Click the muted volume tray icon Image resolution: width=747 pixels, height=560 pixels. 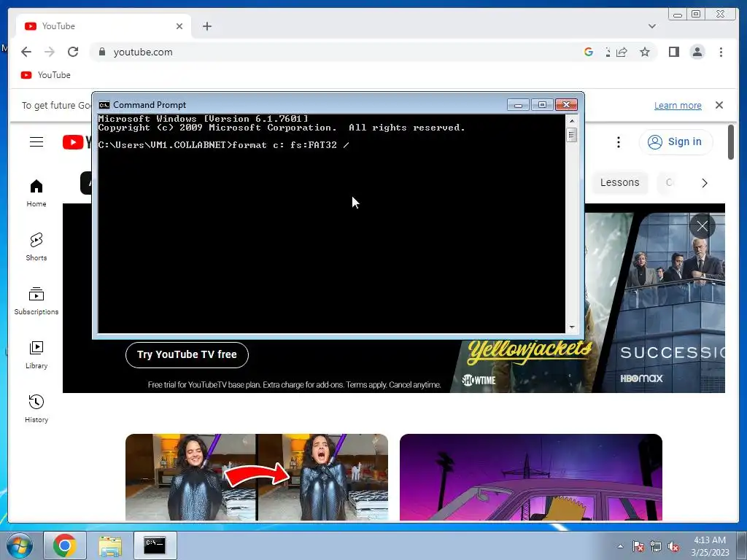tap(673, 546)
